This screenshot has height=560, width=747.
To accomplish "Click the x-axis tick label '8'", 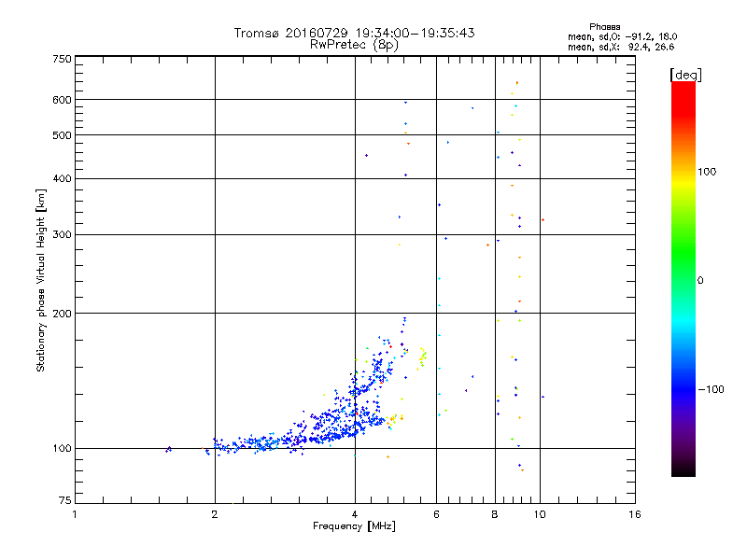I will pos(495,514).
